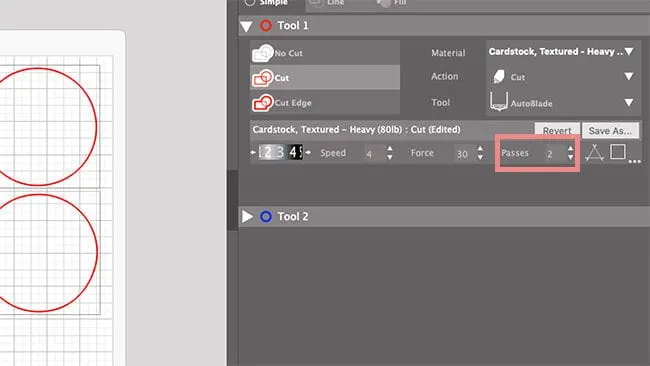Click the Save As... button
This screenshot has width=650, height=366.
tap(610, 131)
